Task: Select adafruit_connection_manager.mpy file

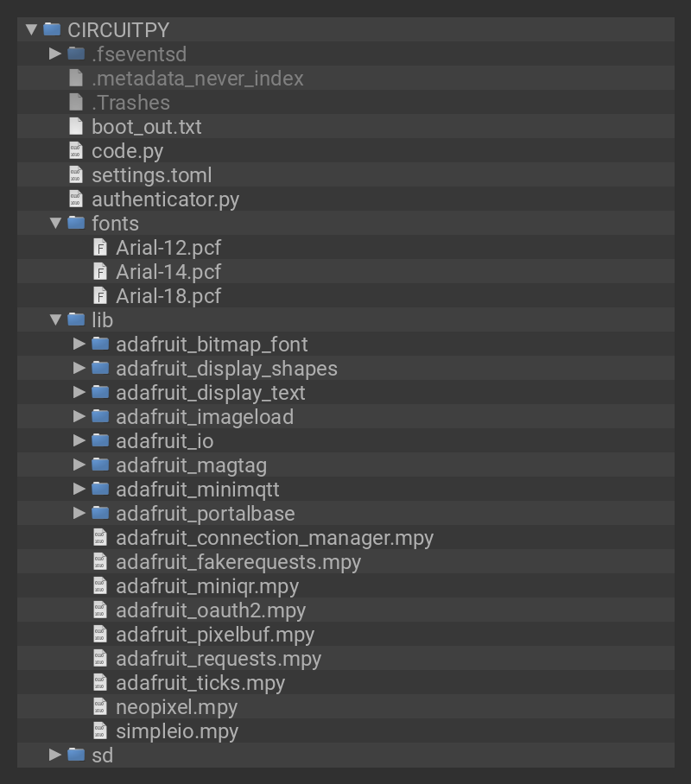Action: click(274, 538)
